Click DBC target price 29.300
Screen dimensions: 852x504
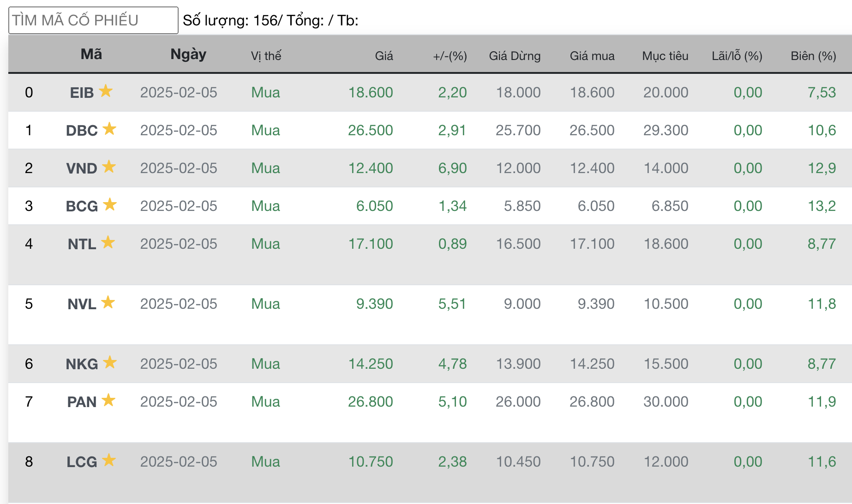pyautogui.click(x=666, y=130)
